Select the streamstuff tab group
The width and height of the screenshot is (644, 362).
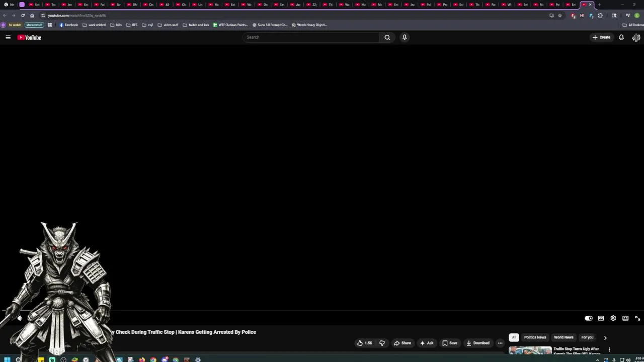pos(34,25)
